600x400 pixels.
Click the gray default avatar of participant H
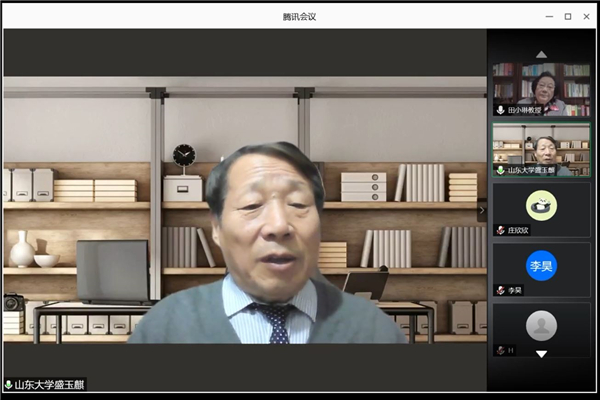(541, 324)
